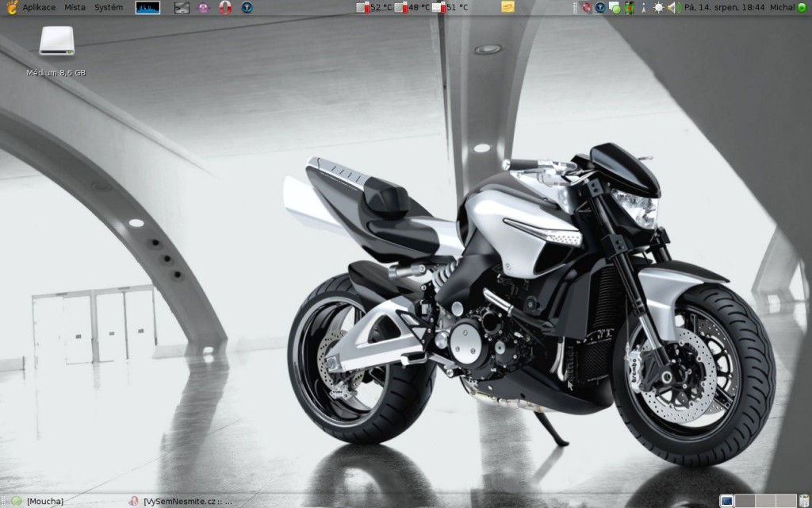812x508 pixels.
Task: Click the Médium 8,6 GB label
Action: 56,73
